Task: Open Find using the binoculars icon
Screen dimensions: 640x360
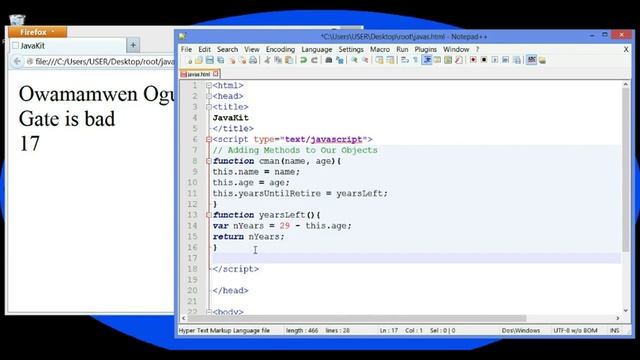Action: point(329,60)
